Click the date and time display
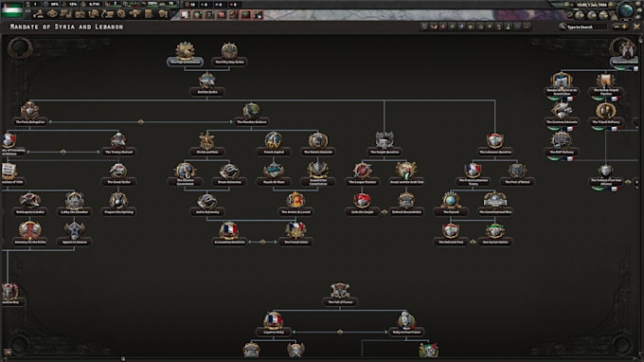Viewport: 644px width, 362px height. [x=591, y=5]
